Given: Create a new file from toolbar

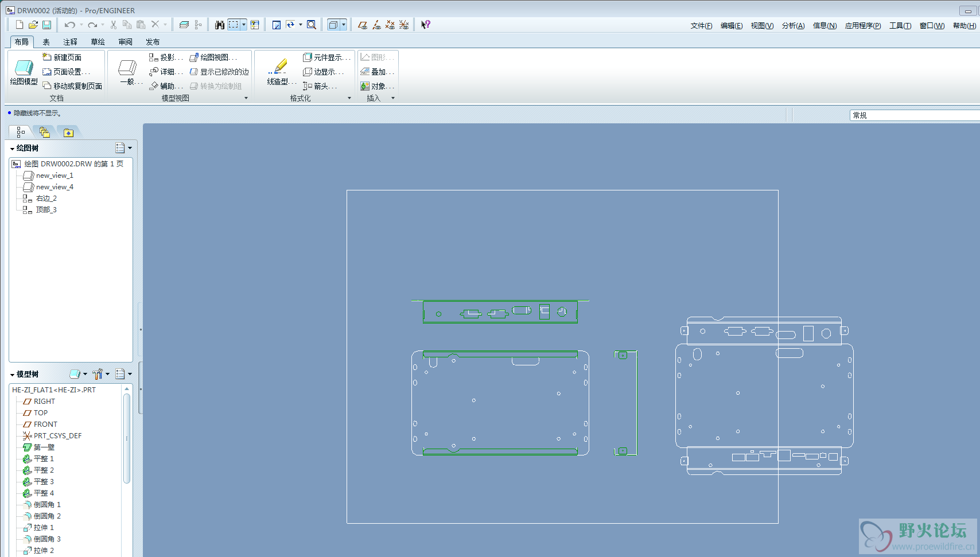Looking at the screenshot, I should (20, 25).
